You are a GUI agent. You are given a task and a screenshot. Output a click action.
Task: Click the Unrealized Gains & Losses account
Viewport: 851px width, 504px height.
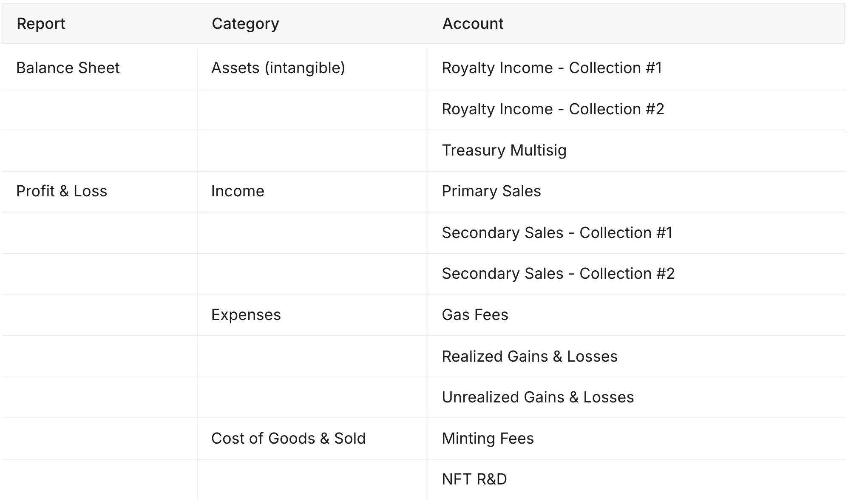537,397
